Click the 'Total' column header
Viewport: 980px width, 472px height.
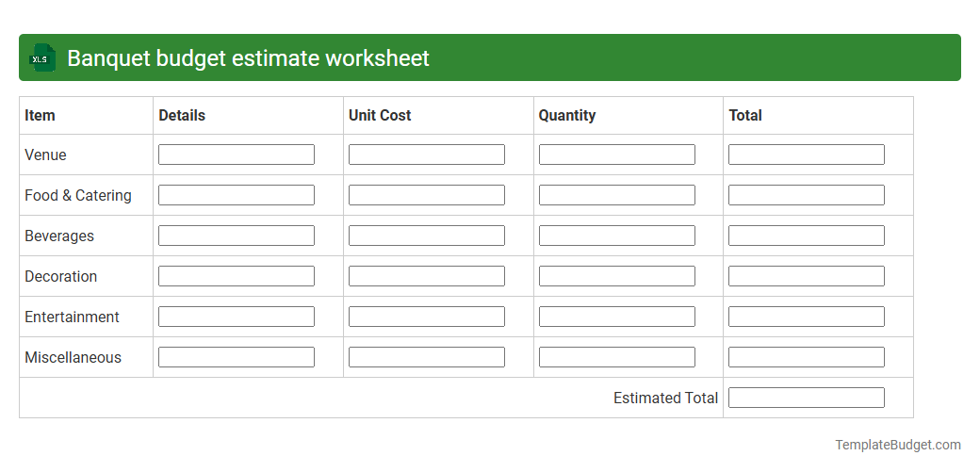tap(745, 116)
